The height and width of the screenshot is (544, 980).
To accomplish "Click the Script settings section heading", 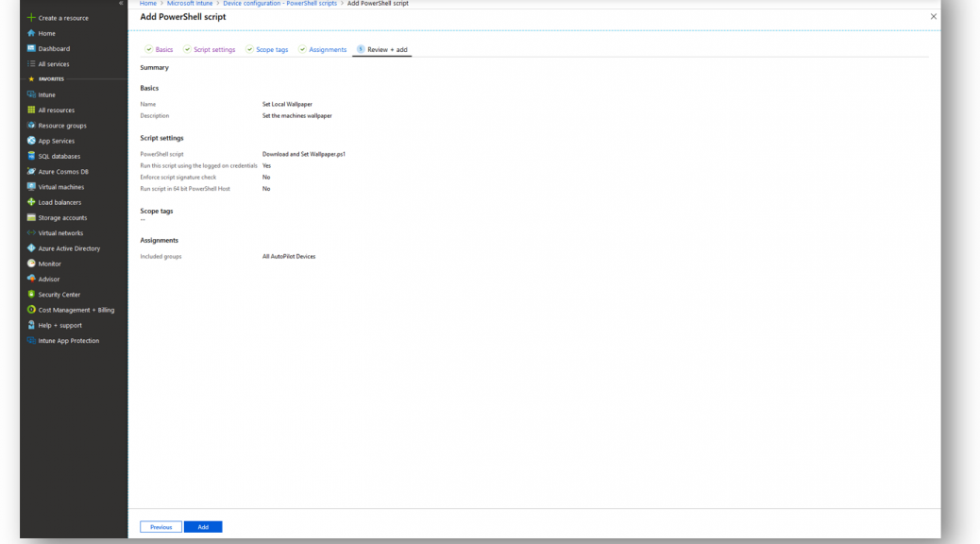I will pos(161,138).
